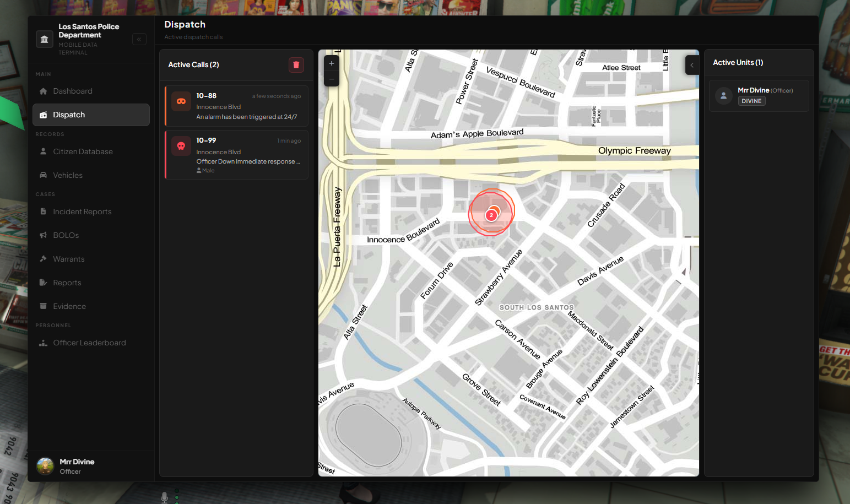
Task: Click the SOUTH LOS SANTOS map label
Action: (537, 307)
